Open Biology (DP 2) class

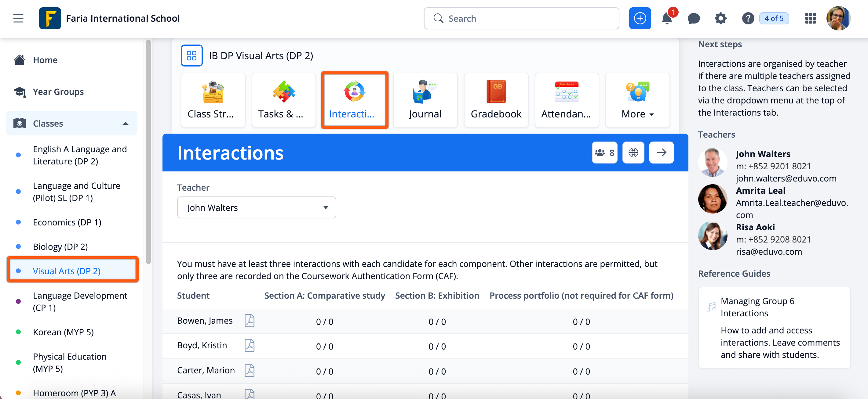(60, 246)
